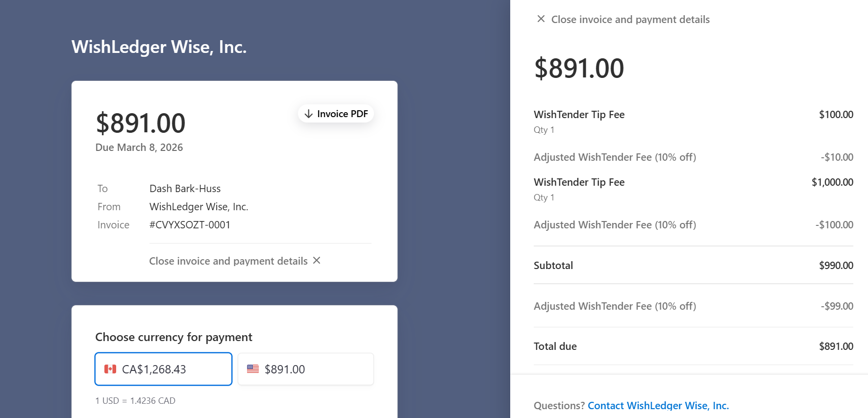Click the Subtotal row
The image size is (868, 418).
pos(693,265)
